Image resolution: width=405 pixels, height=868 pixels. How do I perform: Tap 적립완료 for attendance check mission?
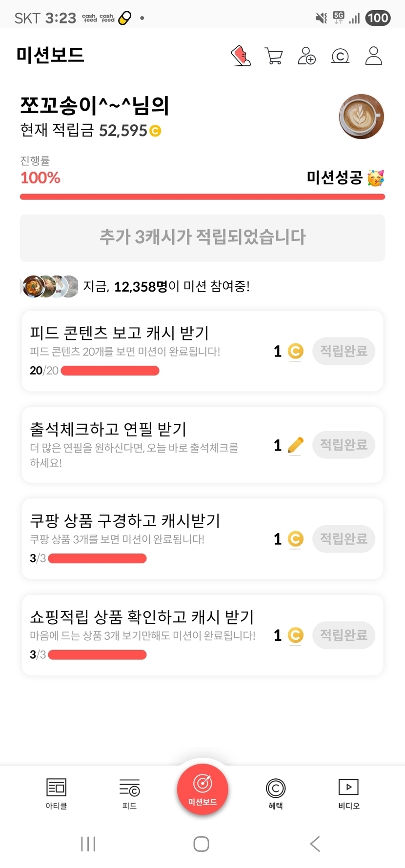344,445
